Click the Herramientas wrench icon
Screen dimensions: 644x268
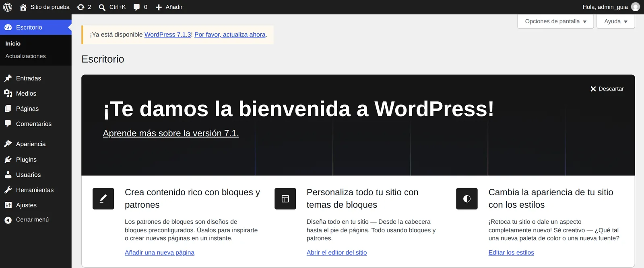8,190
